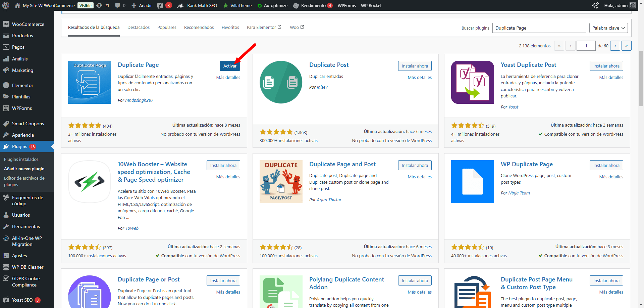View Más detalles for Duplicate Page
Screen dimensions: 644x308
228,77
